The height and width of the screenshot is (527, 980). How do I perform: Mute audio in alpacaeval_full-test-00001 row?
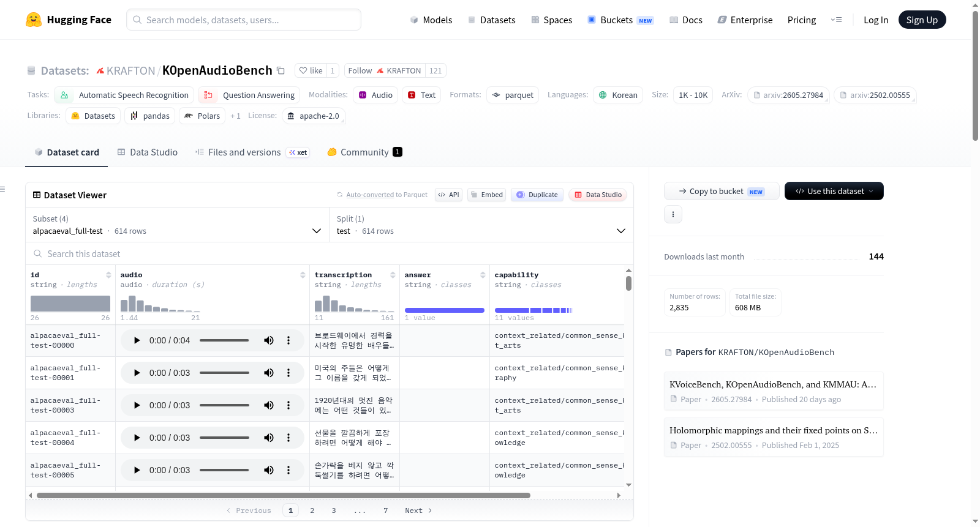pyautogui.click(x=269, y=373)
